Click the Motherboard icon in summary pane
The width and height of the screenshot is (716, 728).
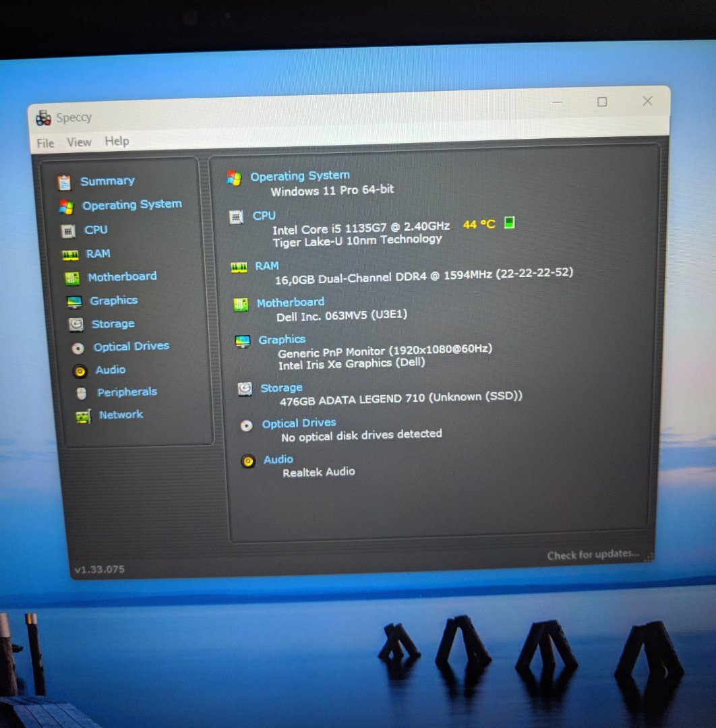pyautogui.click(x=241, y=305)
